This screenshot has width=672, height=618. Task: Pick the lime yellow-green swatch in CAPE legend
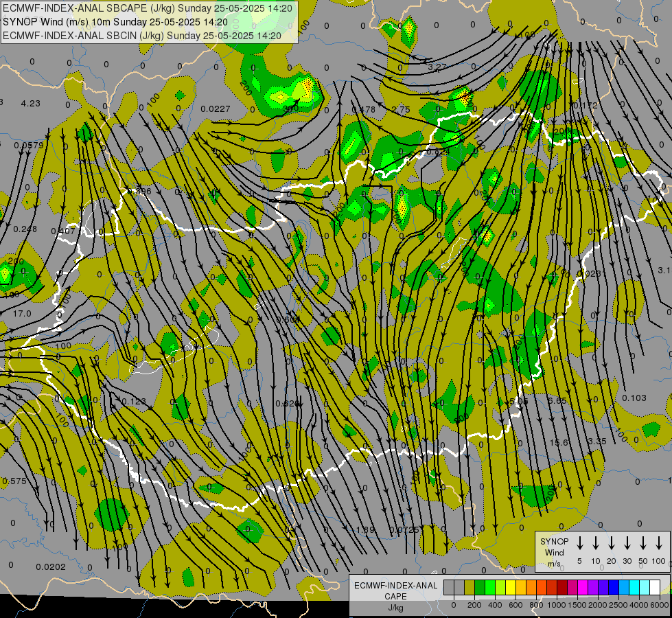pyautogui.click(x=500, y=588)
